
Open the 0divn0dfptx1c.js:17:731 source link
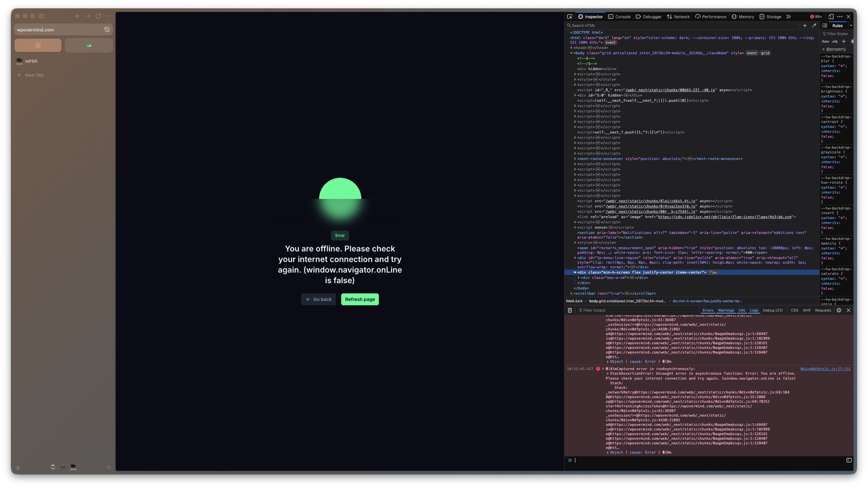coord(825,369)
